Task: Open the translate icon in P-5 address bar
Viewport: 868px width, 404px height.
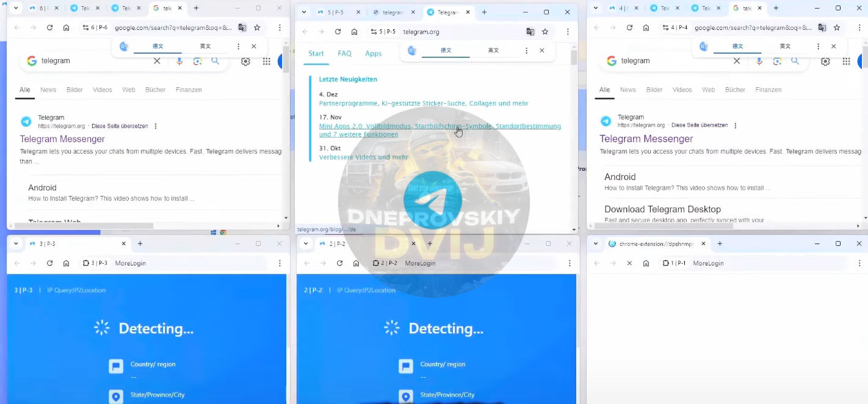Action: click(x=530, y=32)
